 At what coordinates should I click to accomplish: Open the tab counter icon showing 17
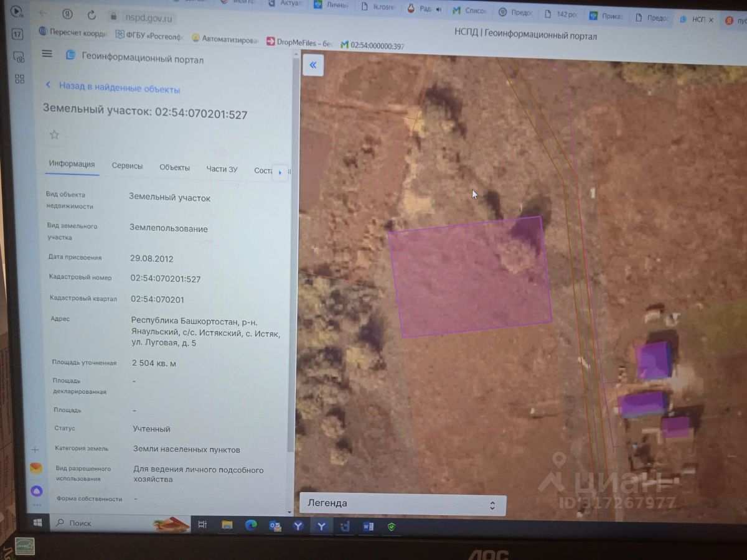17,34
